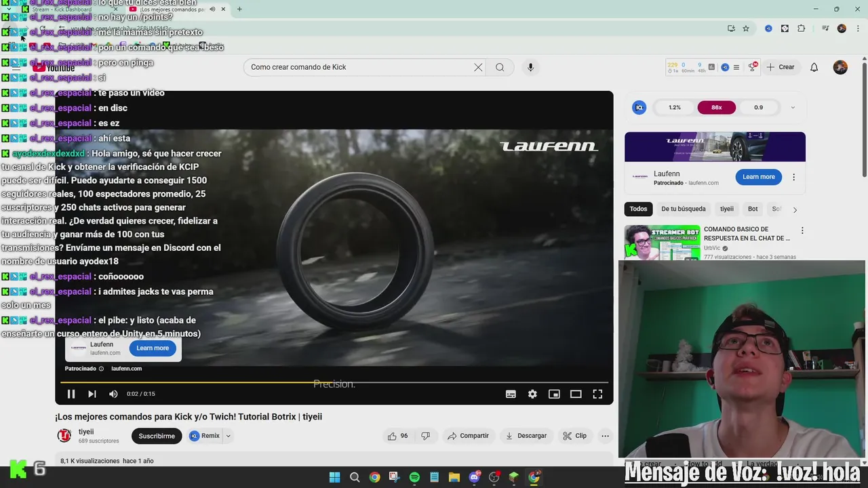Enter fullscreen on the video

[x=597, y=394]
